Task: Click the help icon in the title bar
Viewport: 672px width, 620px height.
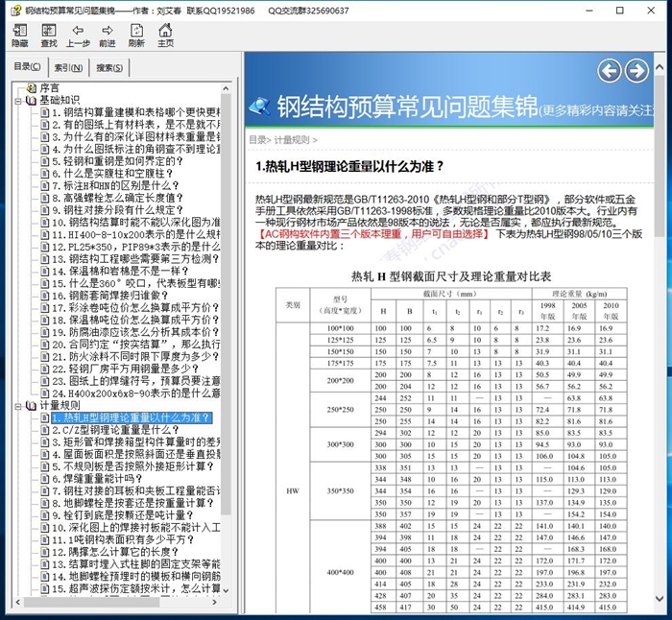Action: tap(16, 11)
